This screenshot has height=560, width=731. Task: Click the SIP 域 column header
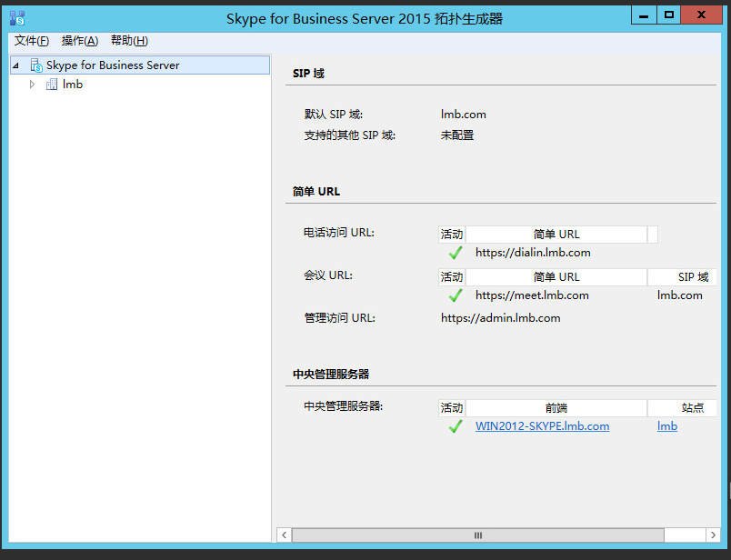point(682,277)
